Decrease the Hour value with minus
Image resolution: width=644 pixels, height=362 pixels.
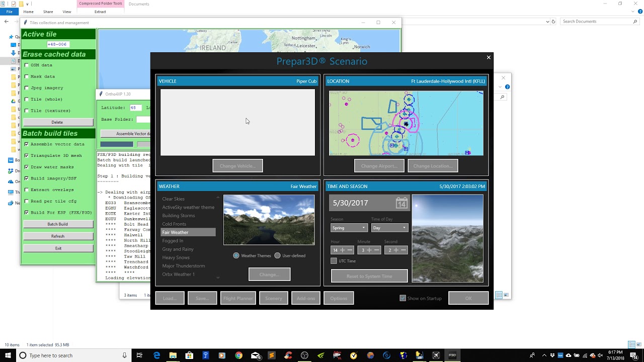point(350,250)
